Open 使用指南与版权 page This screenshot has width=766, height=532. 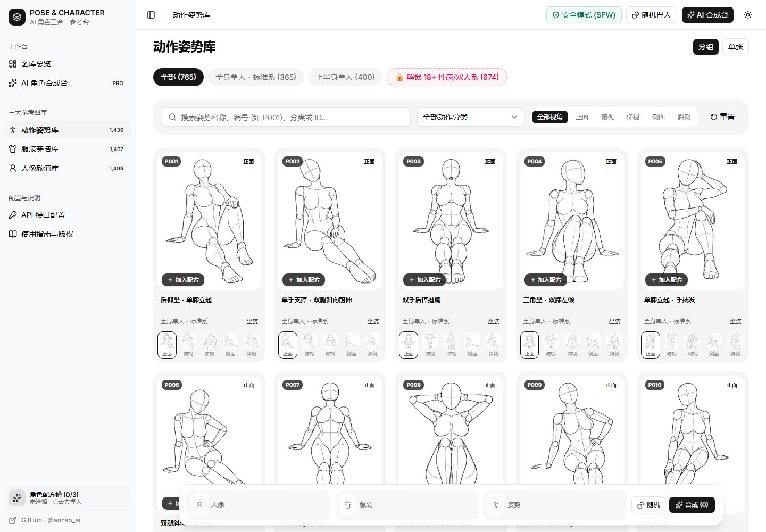pos(68,234)
